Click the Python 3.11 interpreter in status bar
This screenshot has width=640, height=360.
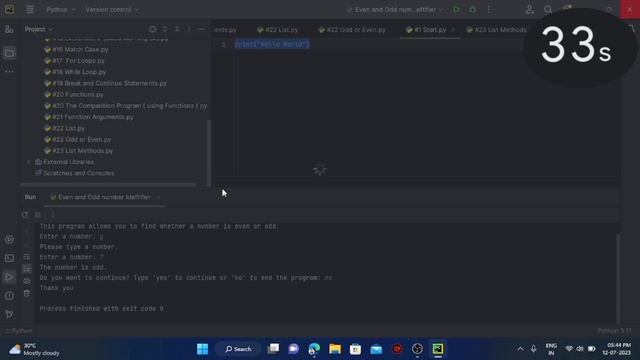614,331
